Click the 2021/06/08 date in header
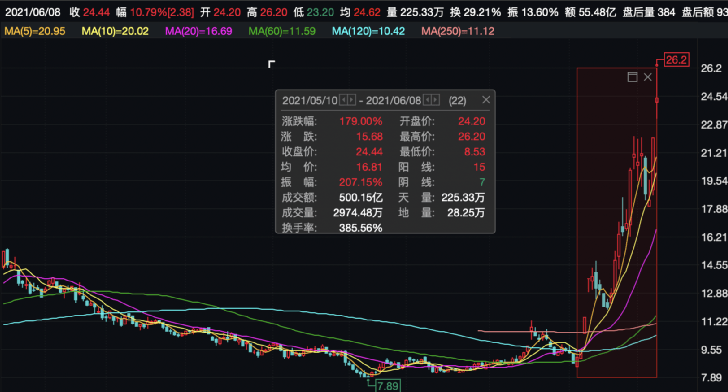Image resolution: width=728 pixels, height=392 pixels. tap(32, 12)
